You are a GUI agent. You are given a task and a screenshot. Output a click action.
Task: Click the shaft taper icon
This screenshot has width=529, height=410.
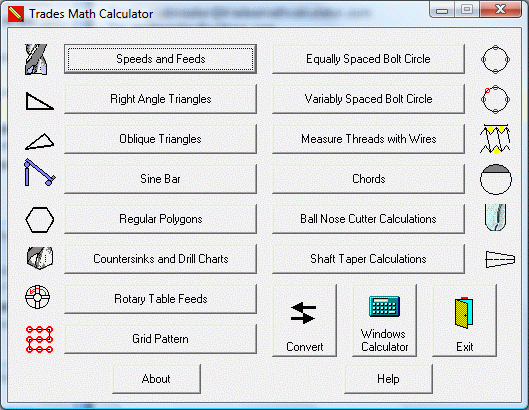tap(500, 259)
